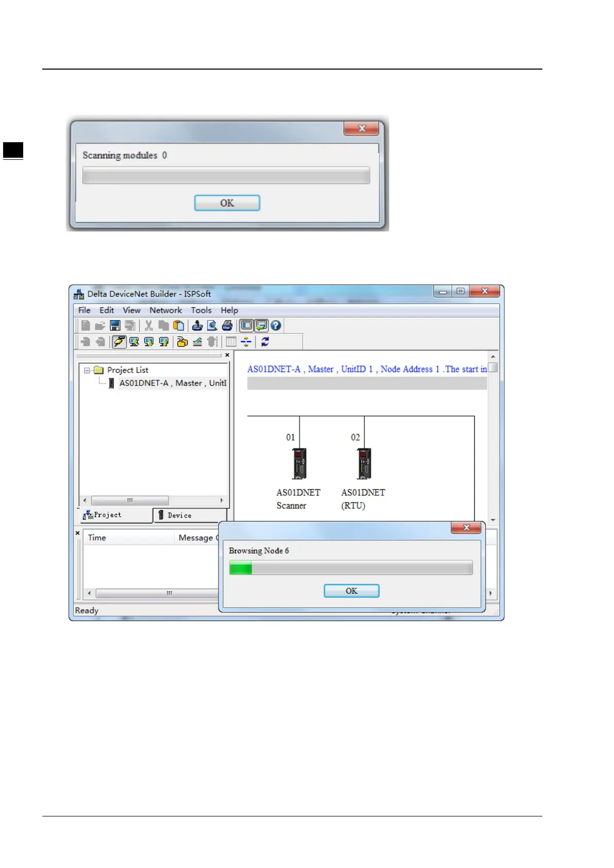Close the project list panel with x
The width and height of the screenshot is (614, 868).
point(227,355)
